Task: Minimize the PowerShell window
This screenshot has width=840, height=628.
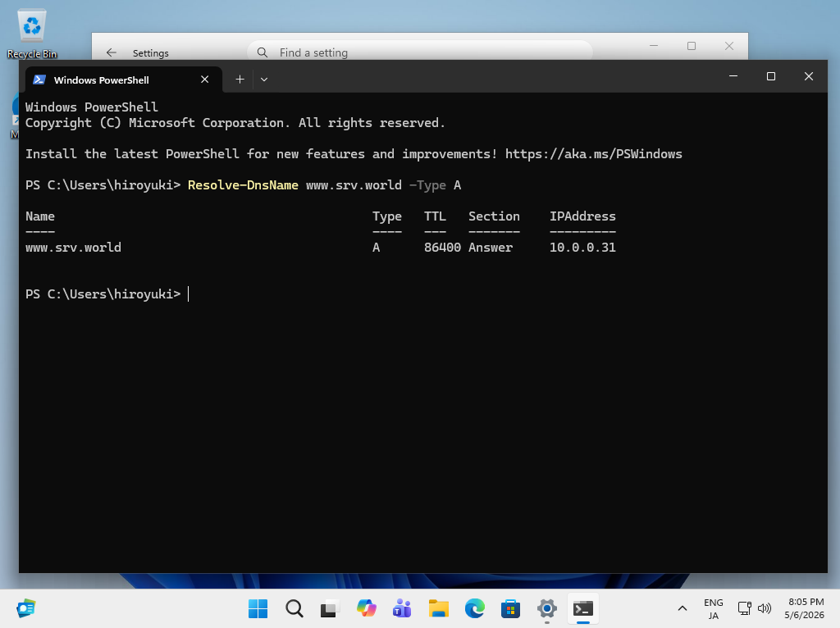Action: (x=733, y=76)
